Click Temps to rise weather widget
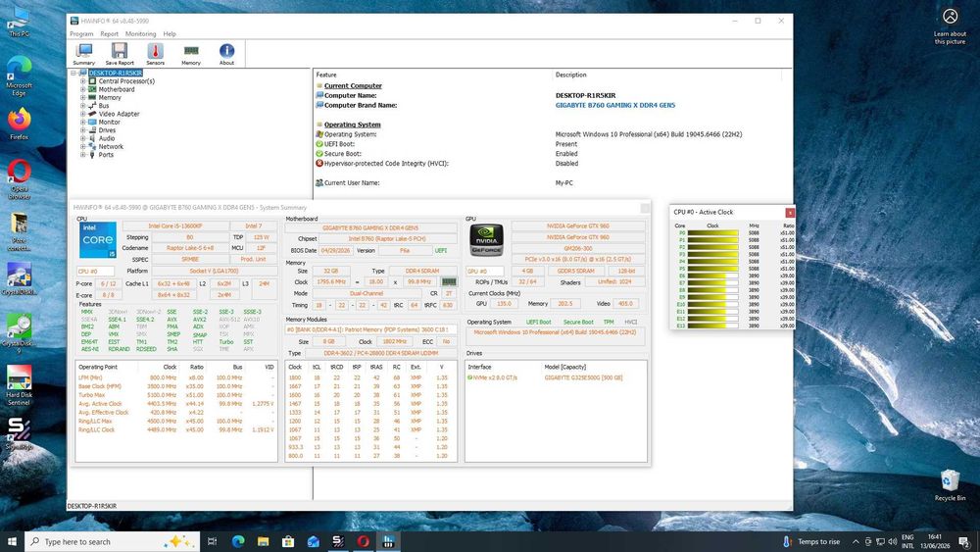Screen dimensions: 980x552 (811, 541)
